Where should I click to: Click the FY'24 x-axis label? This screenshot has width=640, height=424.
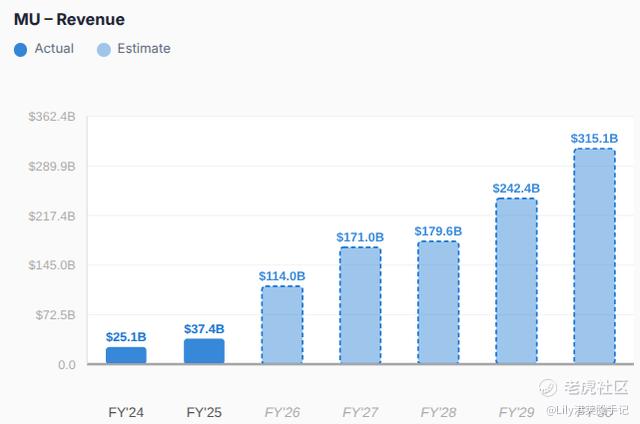126,411
